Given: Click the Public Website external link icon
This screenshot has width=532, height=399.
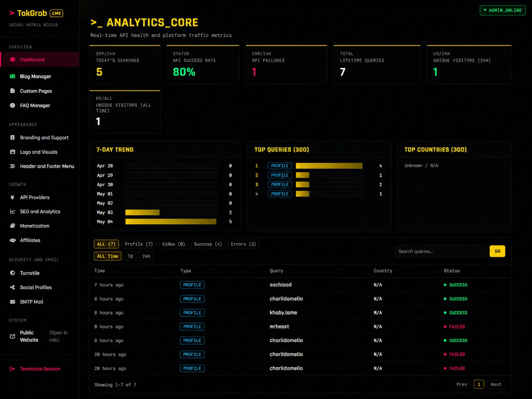Looking at the screenshot, I should pos(12,336).
